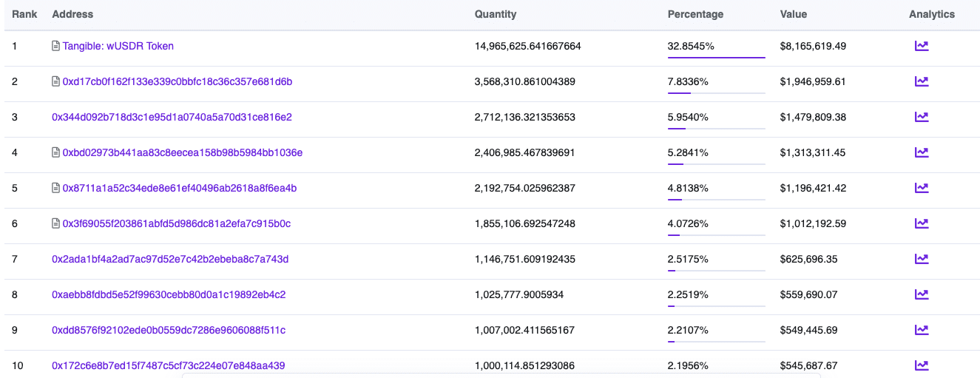View analytics for rank 7 holder
The image size is (980, 378).
[921, 259]
